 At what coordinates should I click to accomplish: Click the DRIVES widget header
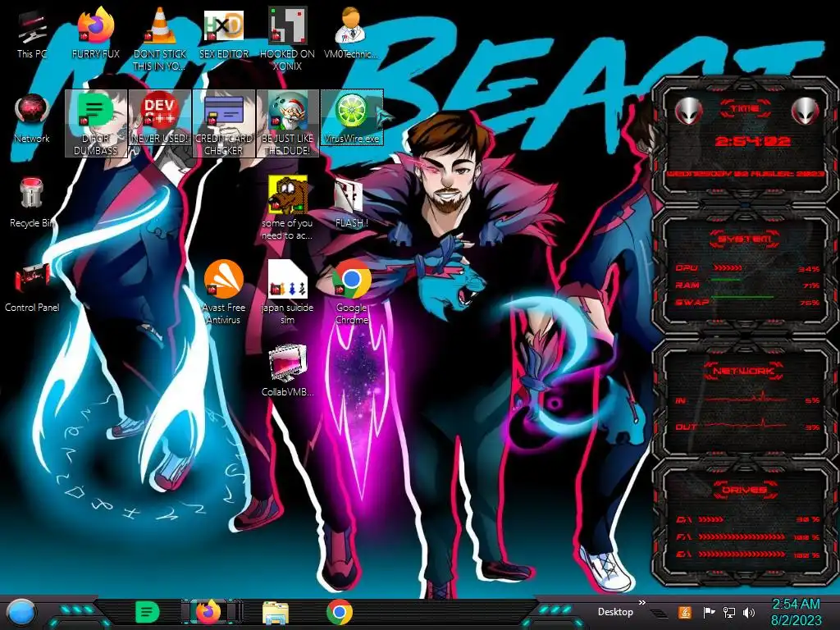pyautogui.click(x=745, y=489)
